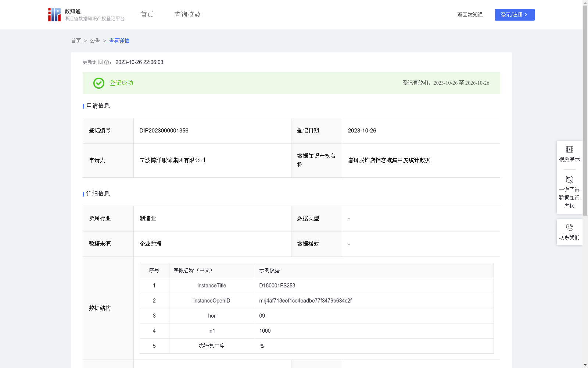
Task: Select the 企业数据 data source value
Action: [150, 244]
